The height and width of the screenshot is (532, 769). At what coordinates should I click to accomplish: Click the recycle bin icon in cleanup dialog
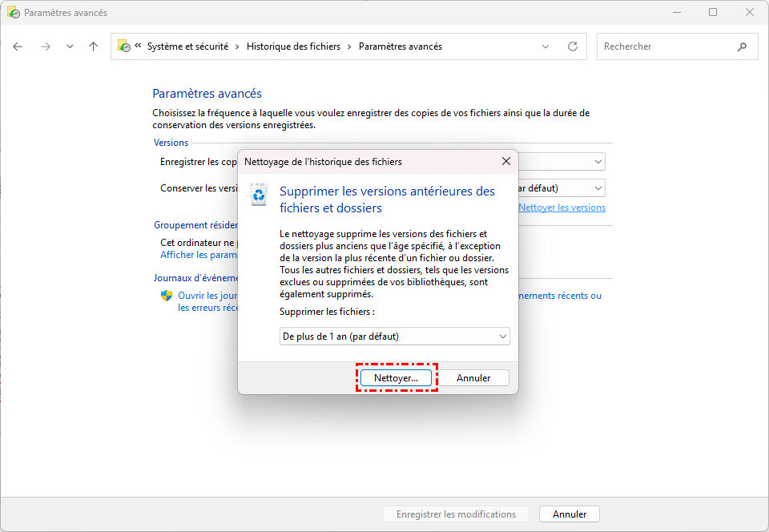pyautogui.click(x=259, y=195)
